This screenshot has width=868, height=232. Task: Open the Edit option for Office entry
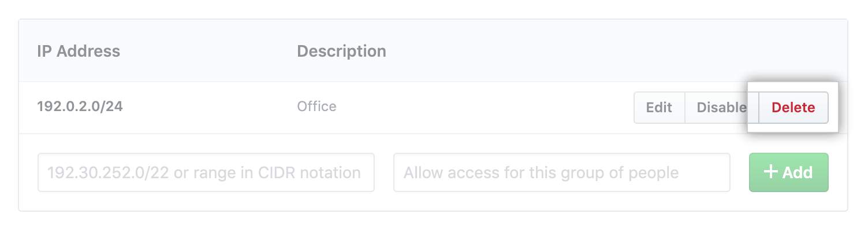(x=659, y=108)
